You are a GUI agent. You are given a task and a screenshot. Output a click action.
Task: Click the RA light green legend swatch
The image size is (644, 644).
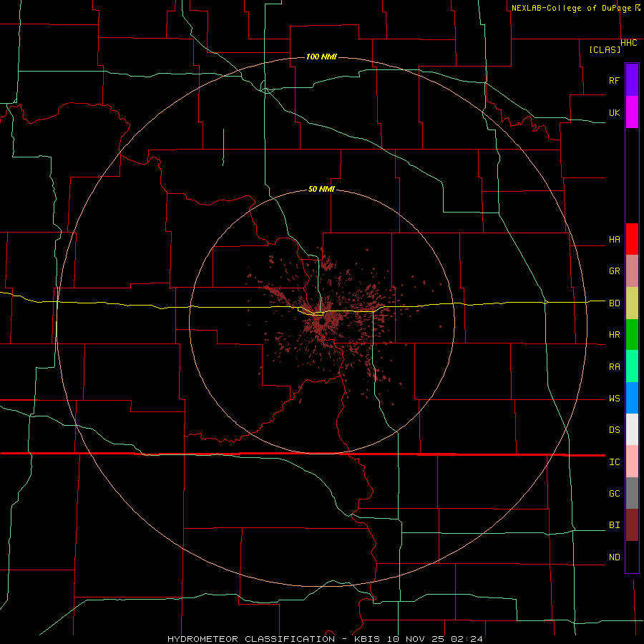click(x=632, y=366)
